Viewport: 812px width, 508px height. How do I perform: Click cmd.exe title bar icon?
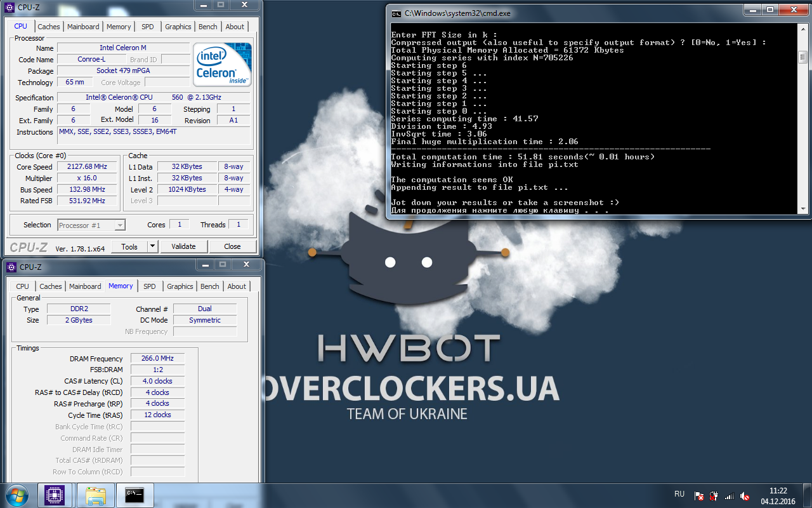[x=396, y=13]
